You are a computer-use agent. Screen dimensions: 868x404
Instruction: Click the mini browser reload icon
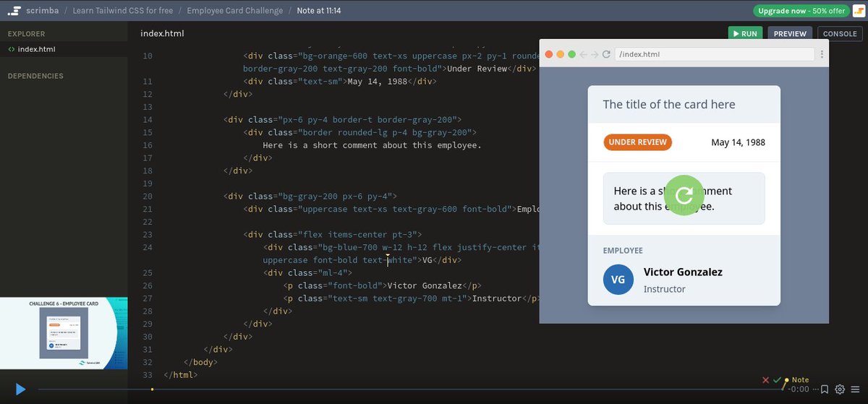point(606,54)
